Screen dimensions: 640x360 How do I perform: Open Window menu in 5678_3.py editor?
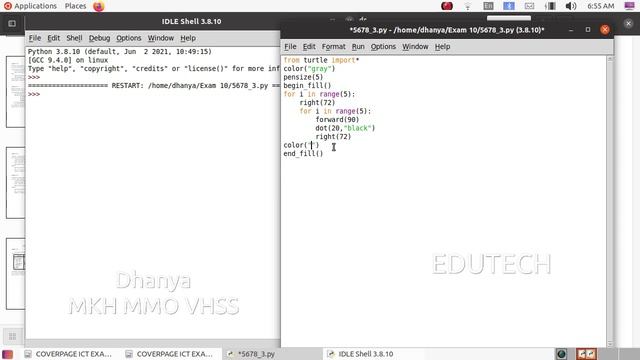tap(415, 47)
